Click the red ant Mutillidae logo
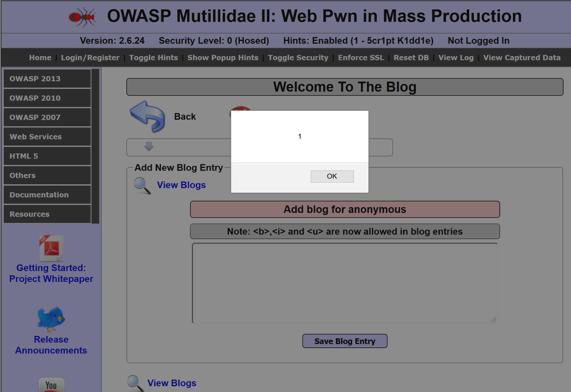 [82, 17]
